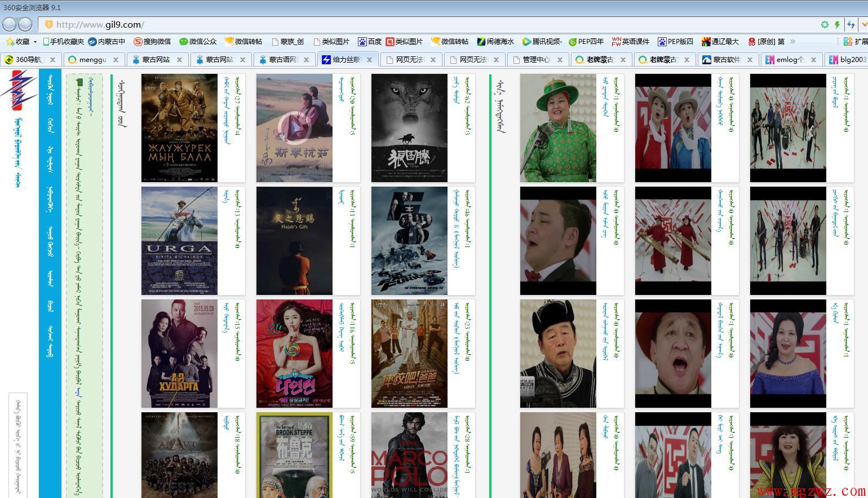Screen dimensions: 868x498
Task: Open the 搜狗微信 bookmark
Action: pos(152,42)
